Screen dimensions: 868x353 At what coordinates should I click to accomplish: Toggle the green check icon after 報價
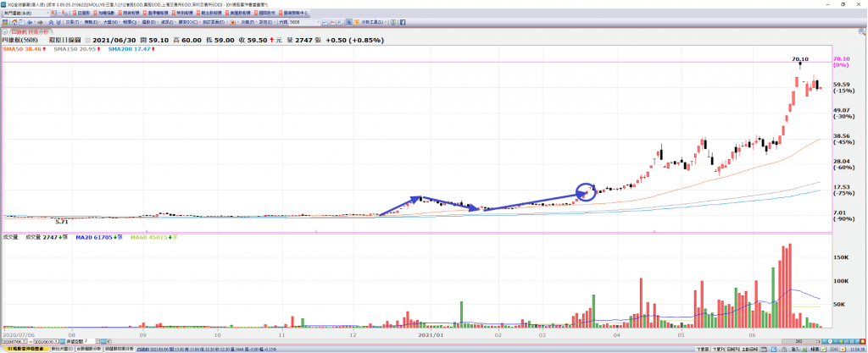coord(824,350)
